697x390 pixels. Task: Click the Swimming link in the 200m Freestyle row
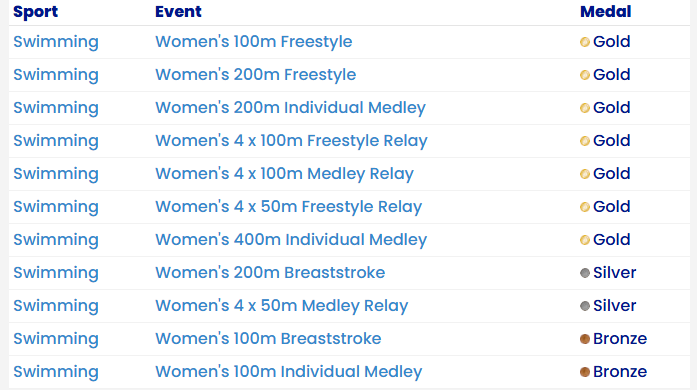56,75
